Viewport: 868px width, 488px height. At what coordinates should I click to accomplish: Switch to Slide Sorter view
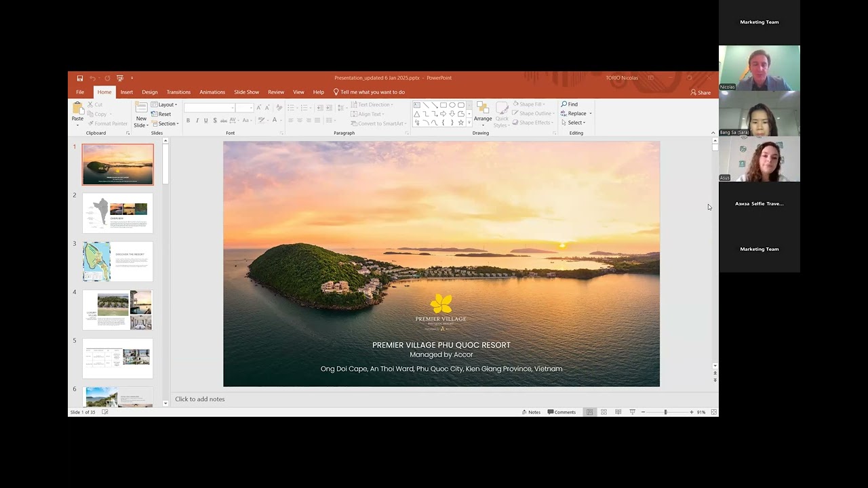604,412
